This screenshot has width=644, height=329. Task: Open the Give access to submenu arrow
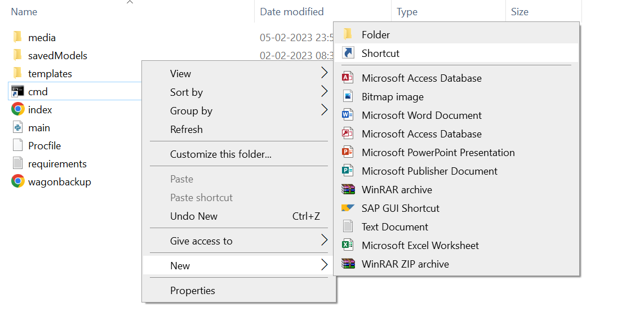(324, 241)
